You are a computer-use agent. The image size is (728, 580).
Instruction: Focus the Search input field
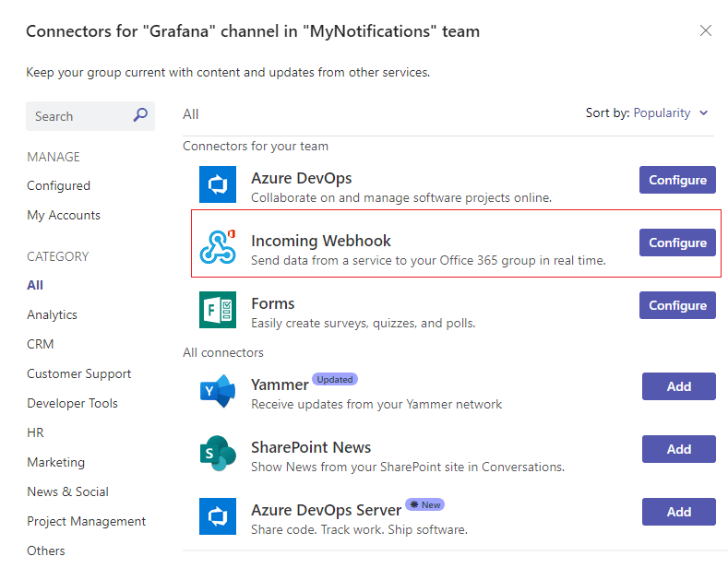(90, 116)
